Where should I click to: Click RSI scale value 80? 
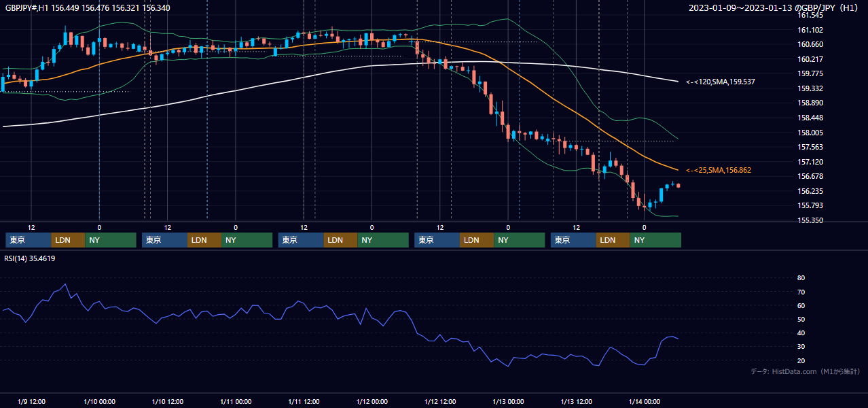[x=801, y=278]
